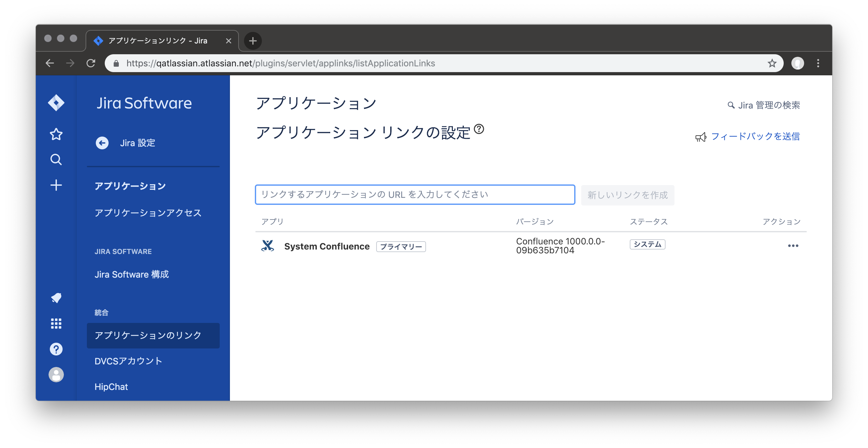The width and height of the screenshot is (868, 448).
Task: Select アプリケーションのリンク in sidebar
Action: pyautogui.click(x=153, y=335)
